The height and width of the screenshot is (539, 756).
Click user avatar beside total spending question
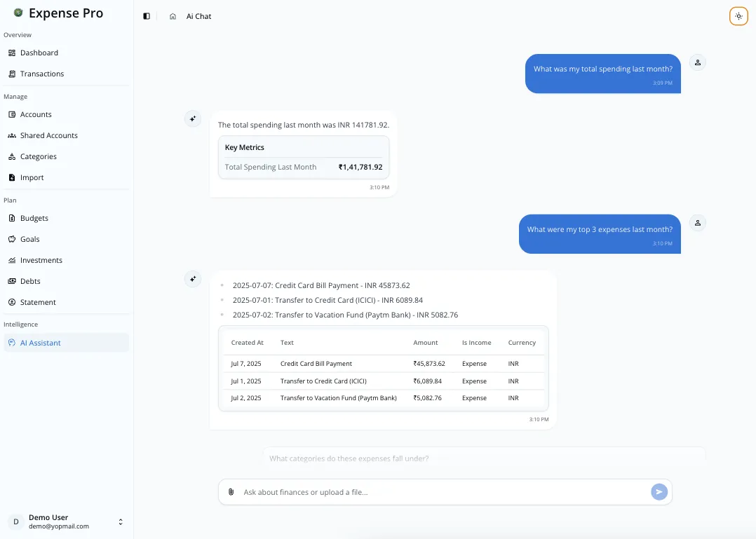point(698,62)
